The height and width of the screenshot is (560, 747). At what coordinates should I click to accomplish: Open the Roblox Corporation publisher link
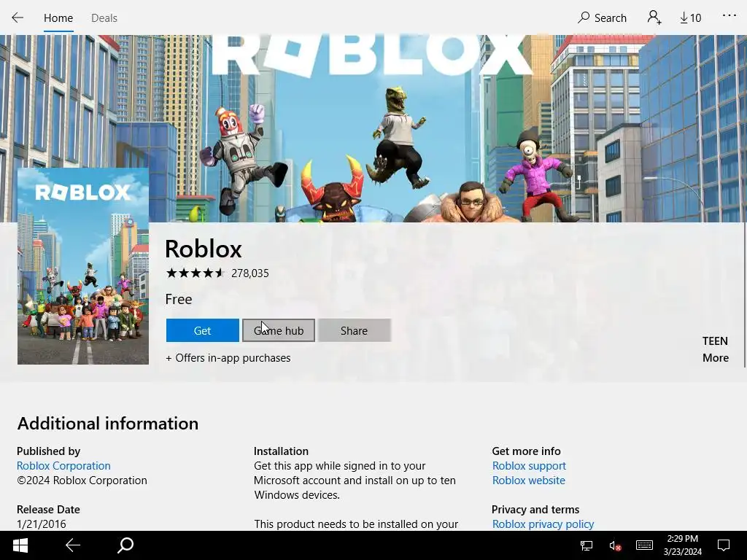coord(63,466)
